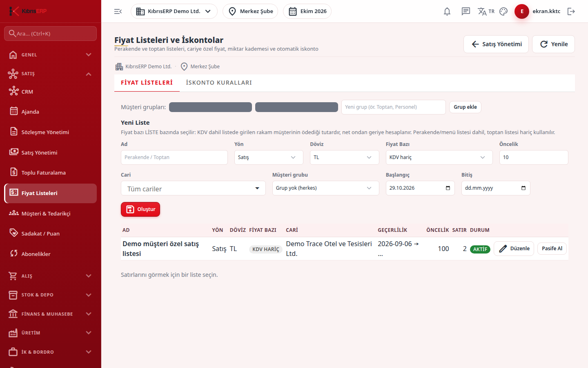Select Fiyat Listeleri sidebar item
The image size is (588, 368).
click(51, 193)
